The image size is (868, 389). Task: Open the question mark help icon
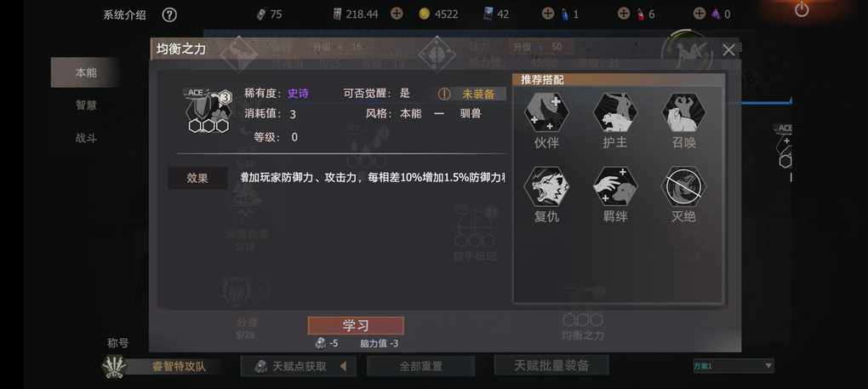[x=169, y=15]
